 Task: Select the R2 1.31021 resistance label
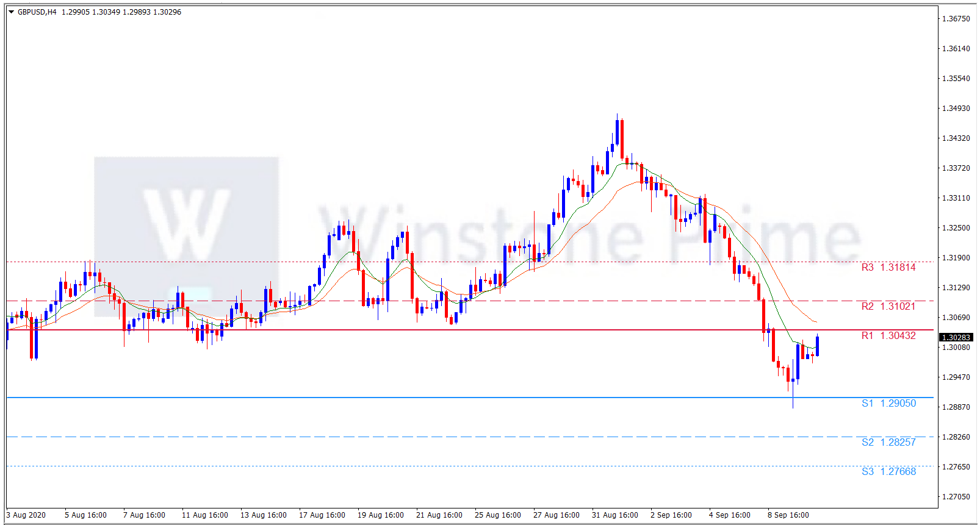coord(888,307)
